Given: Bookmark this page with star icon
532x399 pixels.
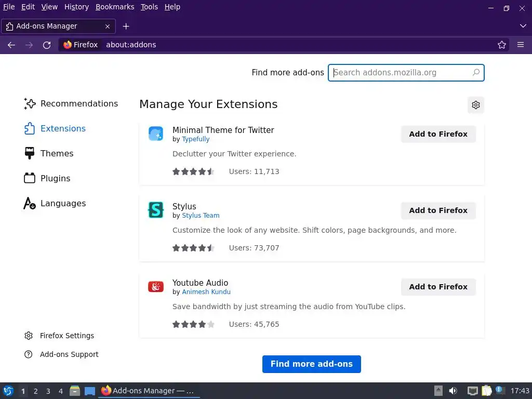Looking at the screenshot, I should pos(501,45).
